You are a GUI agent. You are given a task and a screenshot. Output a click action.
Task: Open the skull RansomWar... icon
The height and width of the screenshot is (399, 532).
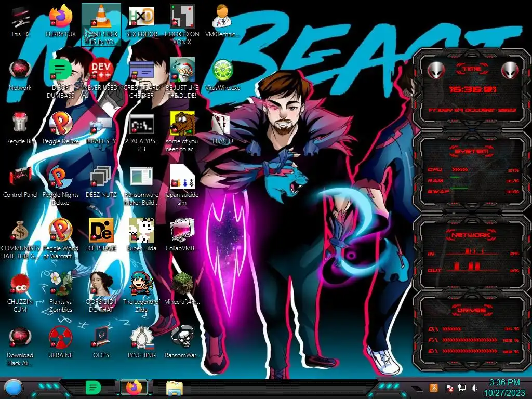[182, 337]
